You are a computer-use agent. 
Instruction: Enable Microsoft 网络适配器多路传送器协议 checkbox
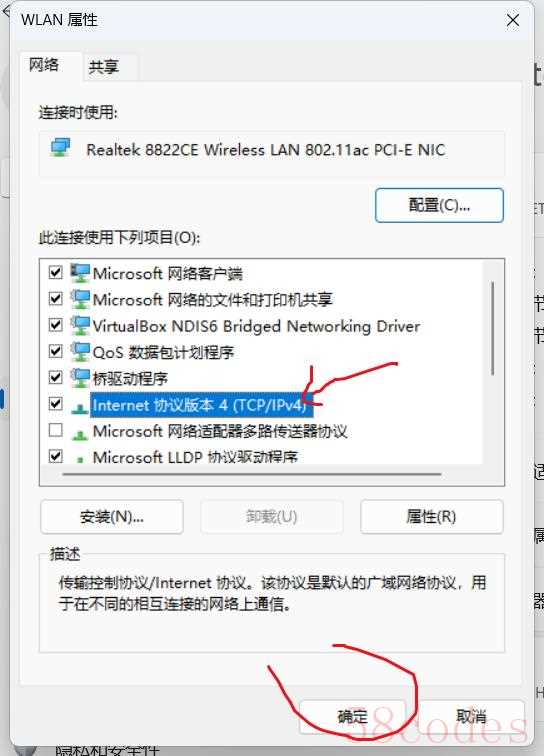(56, 430)
